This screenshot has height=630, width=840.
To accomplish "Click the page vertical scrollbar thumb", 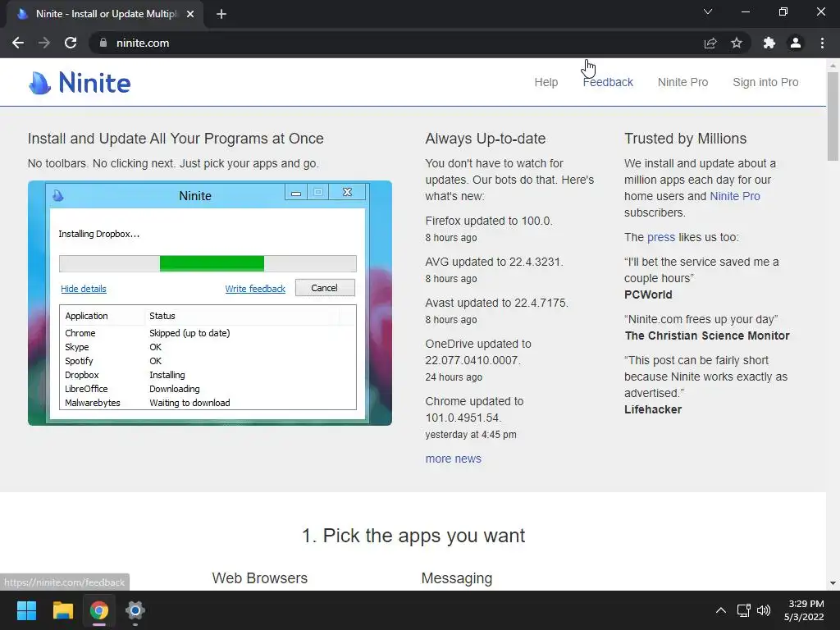I will click(x=833, y=116).
